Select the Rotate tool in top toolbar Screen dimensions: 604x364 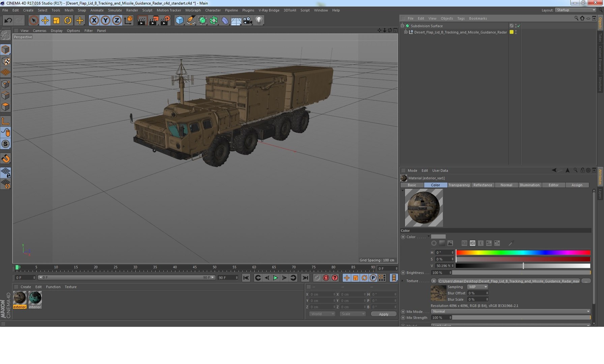[x=68, y=21]
